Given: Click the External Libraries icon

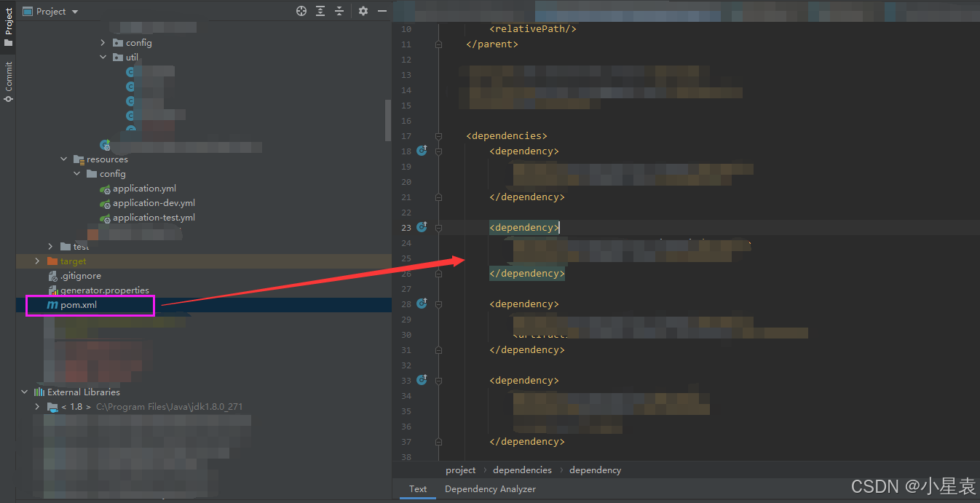Looking at the screenshot, I should tap(39, 392).
